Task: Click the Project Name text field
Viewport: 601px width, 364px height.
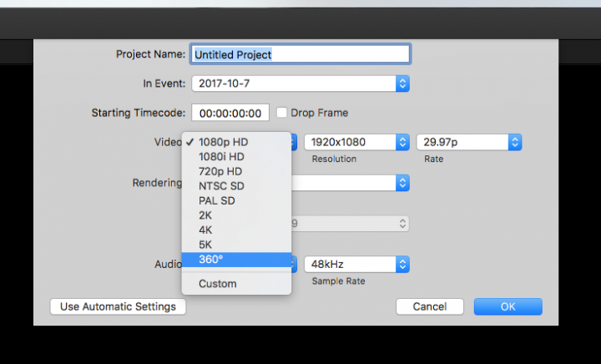Action: click(x=300, y=54)
